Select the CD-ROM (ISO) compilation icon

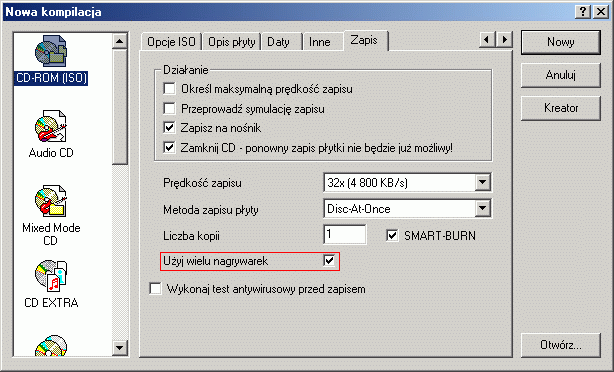coord(51,60)
